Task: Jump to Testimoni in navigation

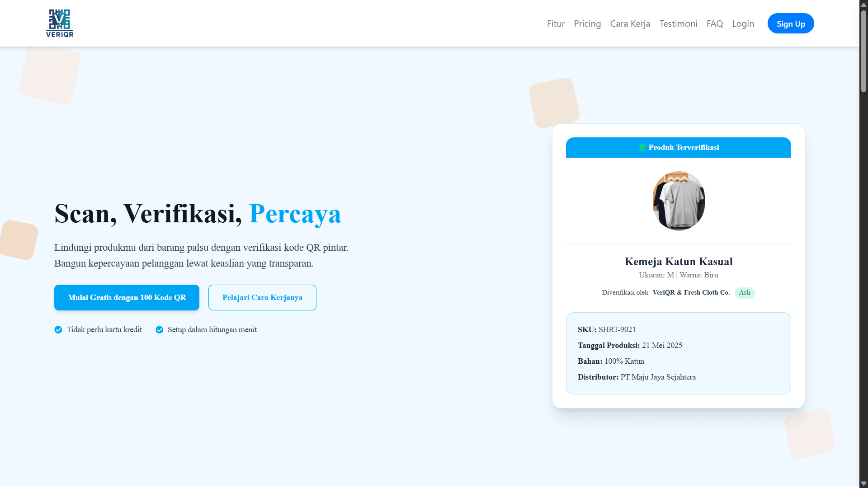Action: pyautogui.click(x=678, y=23)
